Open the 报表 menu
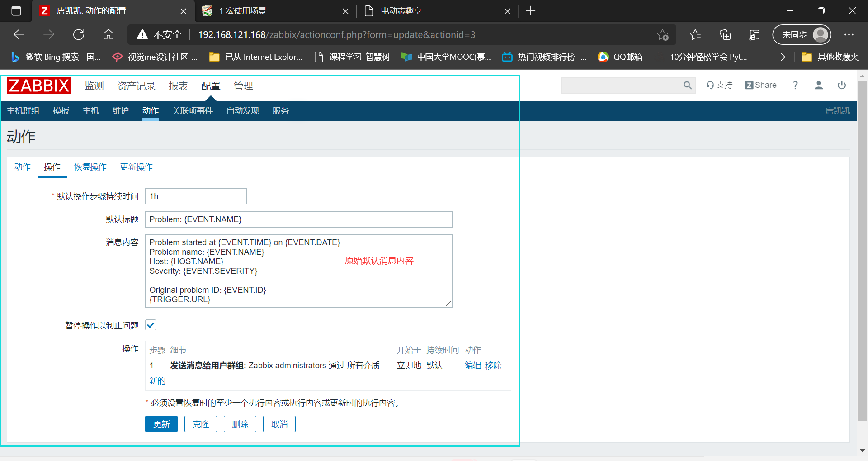868x461 pixels. click(178, 86)
